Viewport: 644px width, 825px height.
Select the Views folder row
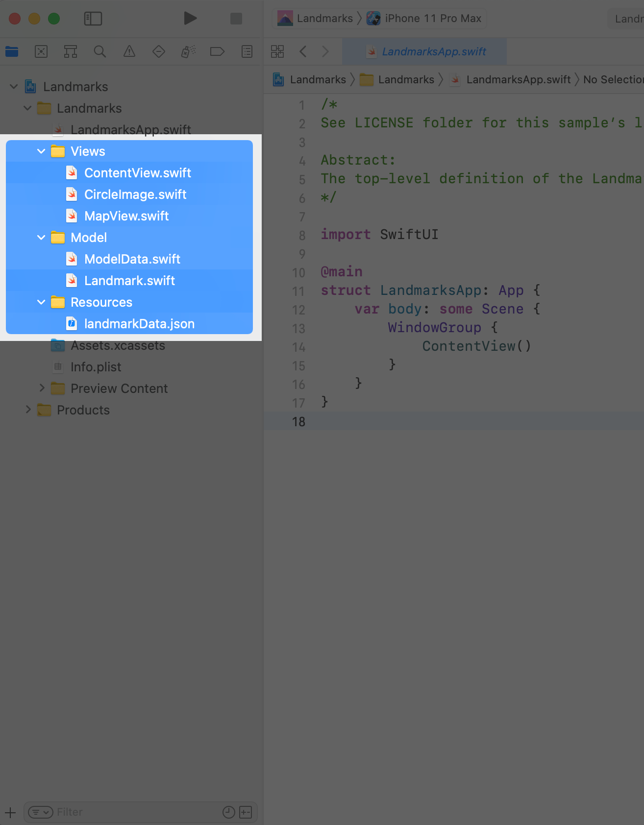tap(129, 151)
